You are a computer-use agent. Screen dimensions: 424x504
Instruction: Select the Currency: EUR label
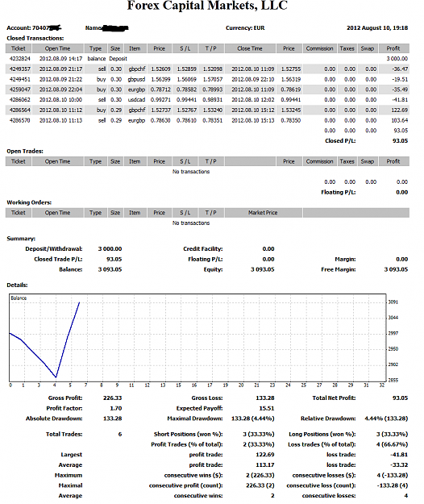click(x=245, y=28)
